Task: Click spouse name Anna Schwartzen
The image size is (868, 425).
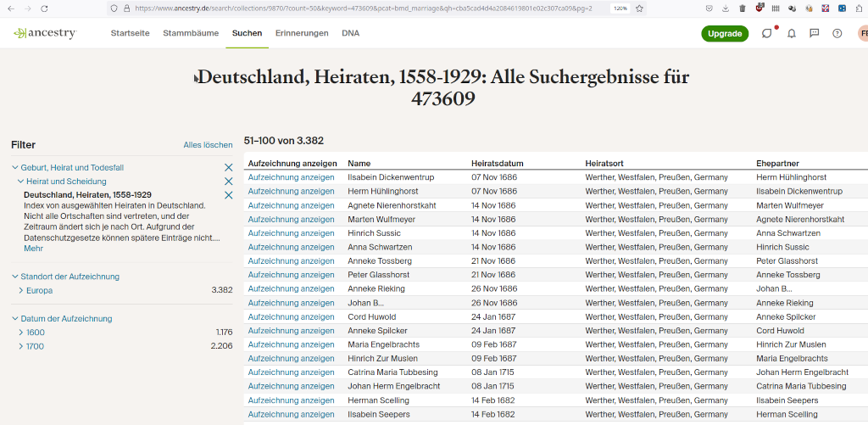Action: coord(788,232)
